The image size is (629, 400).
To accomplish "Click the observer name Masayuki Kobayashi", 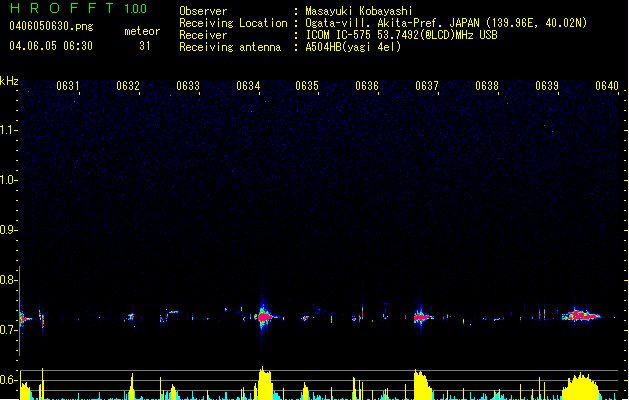I will (359, 11).
